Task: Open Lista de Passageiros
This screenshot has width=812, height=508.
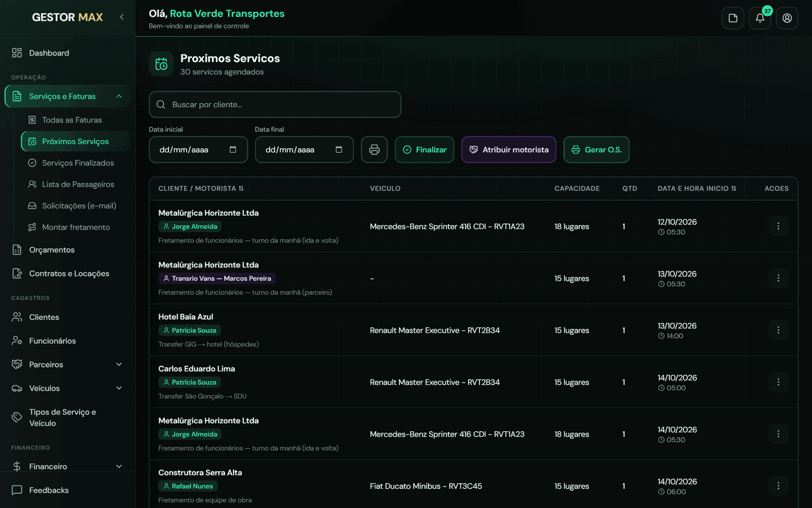Action: click(x=75, y=184)
